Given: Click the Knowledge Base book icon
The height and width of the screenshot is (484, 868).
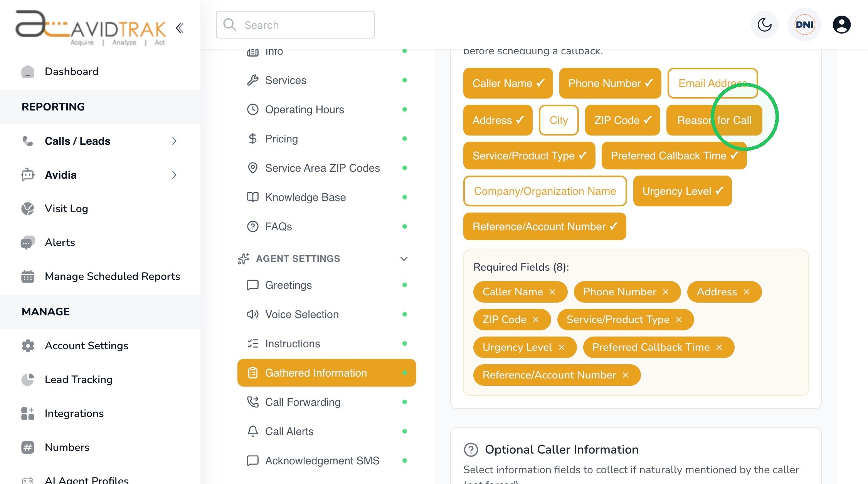Looking at the screenshot, I should pos(252,197).
